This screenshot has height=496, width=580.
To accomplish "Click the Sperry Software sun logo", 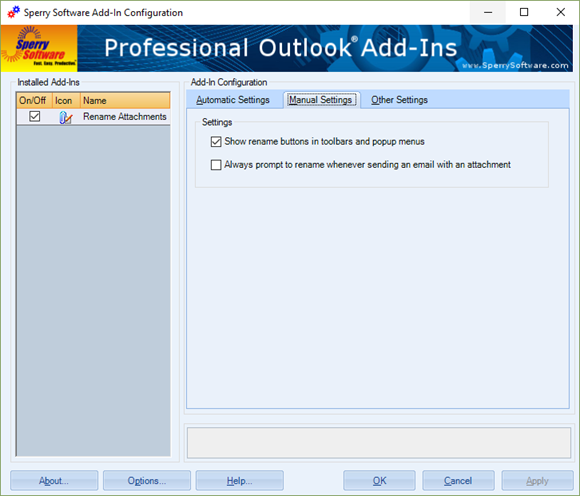I will 39,48.
